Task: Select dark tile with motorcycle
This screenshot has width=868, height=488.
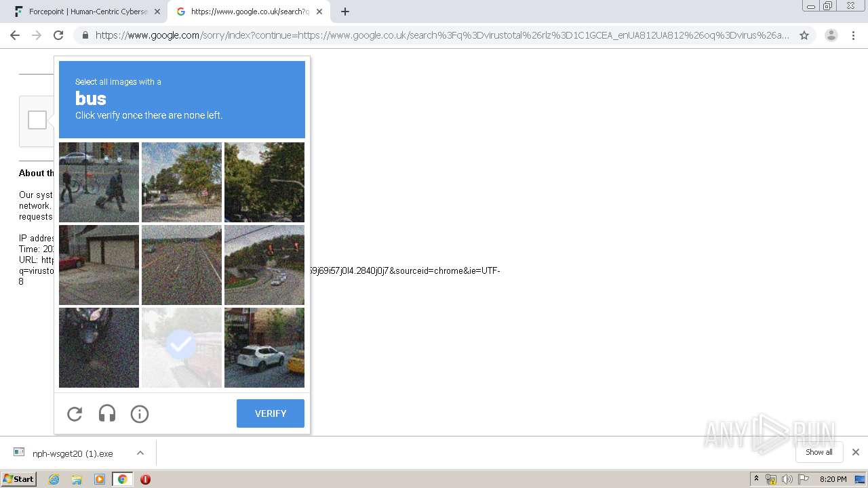Action: click(x=99, y=348)
